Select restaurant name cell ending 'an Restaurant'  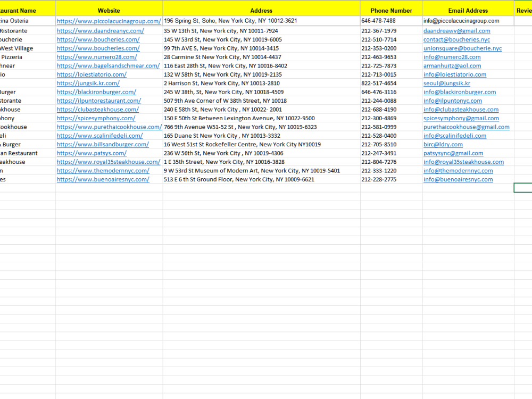tap(28, 153)
